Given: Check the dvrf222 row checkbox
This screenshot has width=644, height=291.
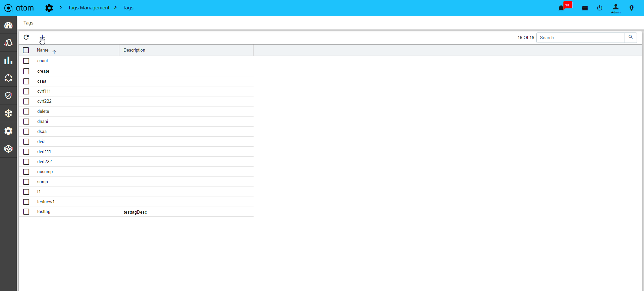Looking at the screenshot, I should click(x=26, y=162).
